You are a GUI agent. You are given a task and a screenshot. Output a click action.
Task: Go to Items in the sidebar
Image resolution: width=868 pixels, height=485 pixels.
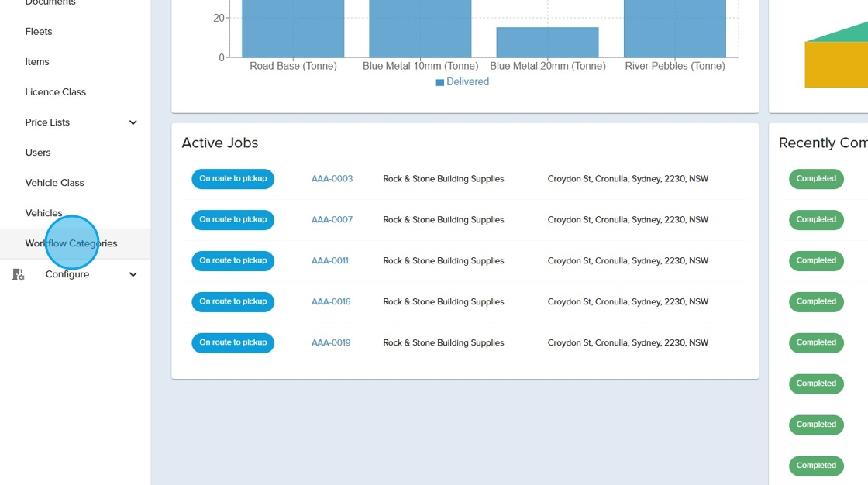37,62
